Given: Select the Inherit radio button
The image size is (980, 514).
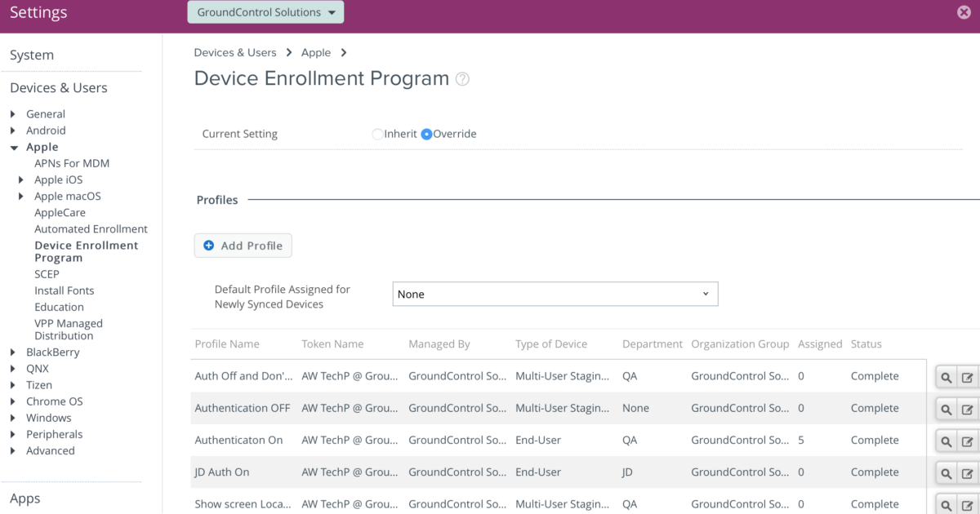Looking at the screenshot, I should tap(377, 134).
